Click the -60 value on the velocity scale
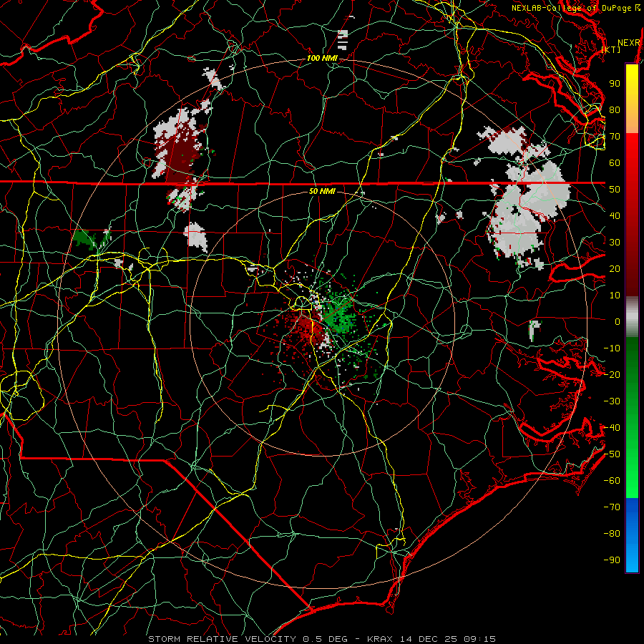This screenshot has width=644, height=644. 612,481
